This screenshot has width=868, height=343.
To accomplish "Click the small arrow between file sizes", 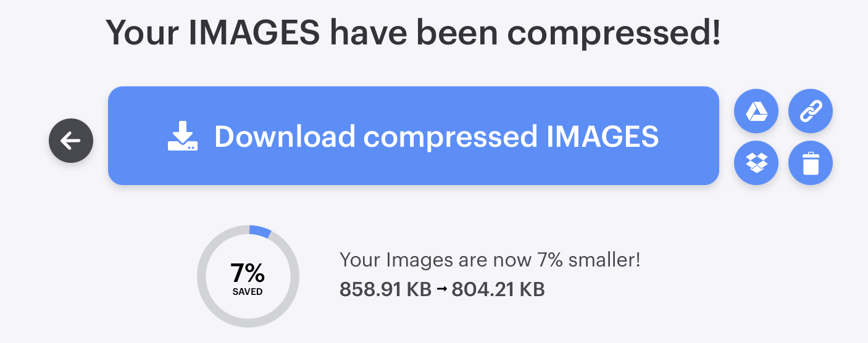I will tap(441, 289).
